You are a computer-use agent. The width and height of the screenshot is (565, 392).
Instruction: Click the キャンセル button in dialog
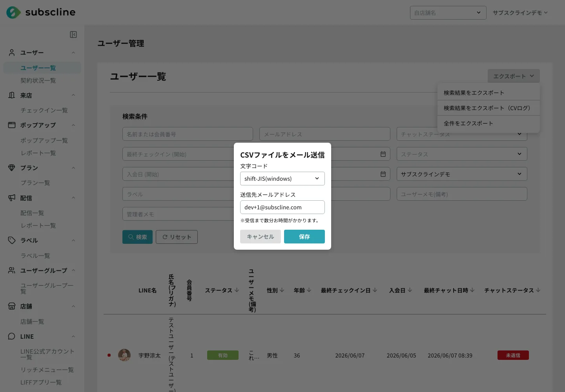click(x=261, y=237)
